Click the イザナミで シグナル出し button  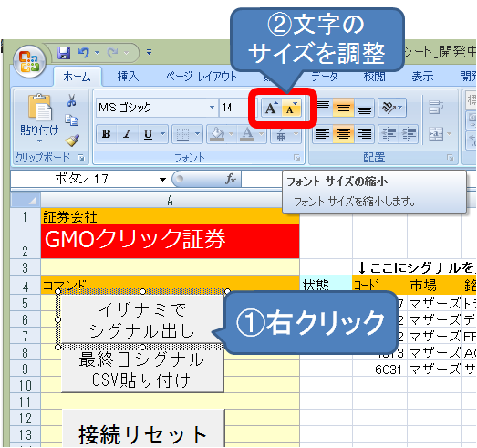click(x=142, y=319)
